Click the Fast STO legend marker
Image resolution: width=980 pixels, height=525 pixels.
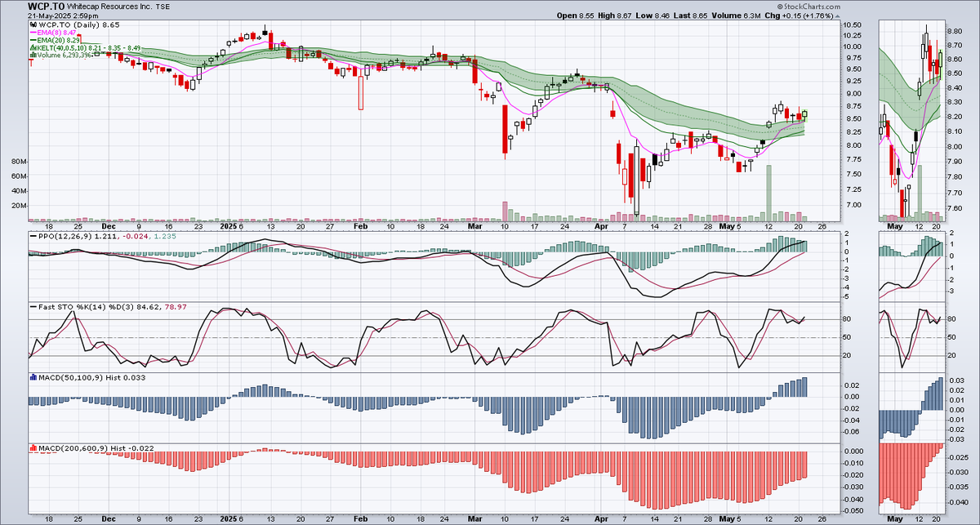click(32, 307)
